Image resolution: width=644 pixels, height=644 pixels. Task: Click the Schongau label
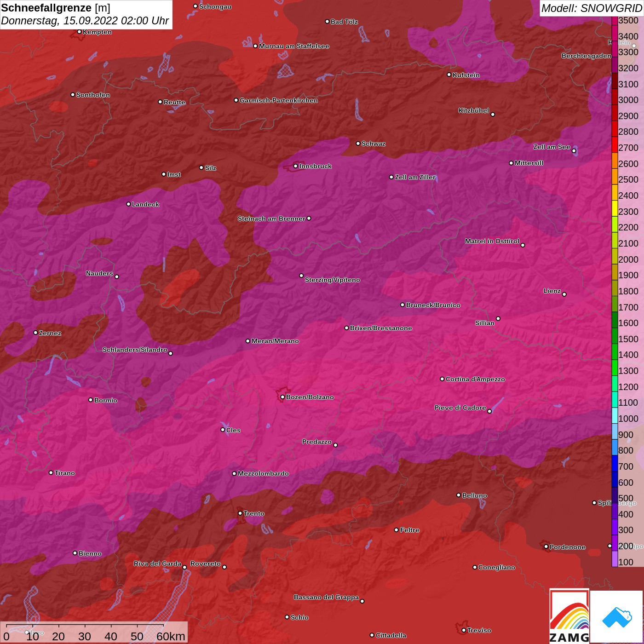point(215,6)
